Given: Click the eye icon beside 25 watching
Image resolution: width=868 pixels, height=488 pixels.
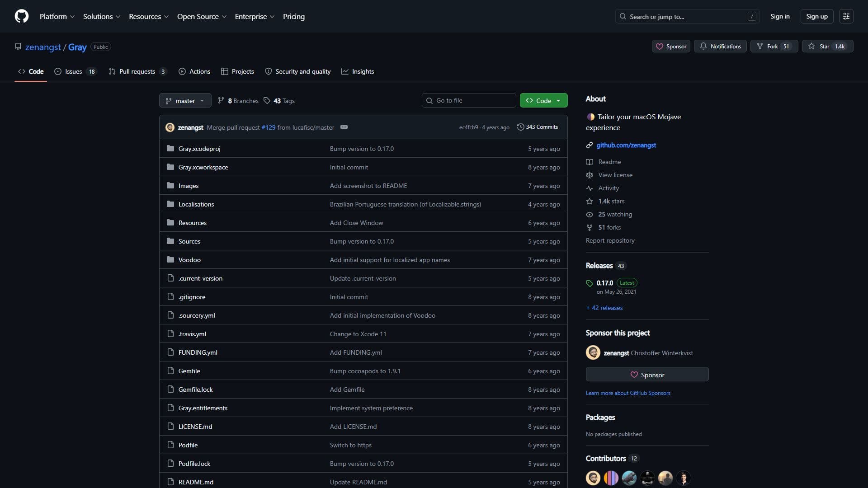Looking at the screenshot, I should click(x=590, y=214).
